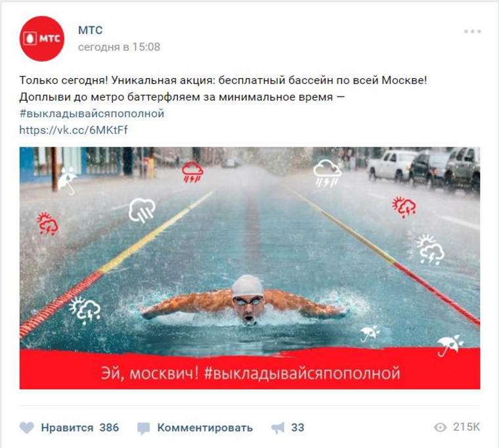Click the heart like icon

coord(27,427)
